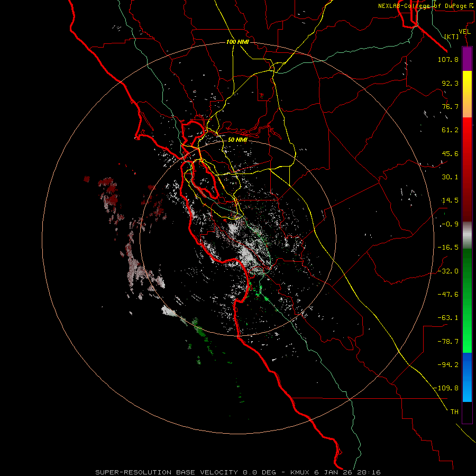
Task: Click the -94.2 velocity scale value
Action: click(448, 365)
